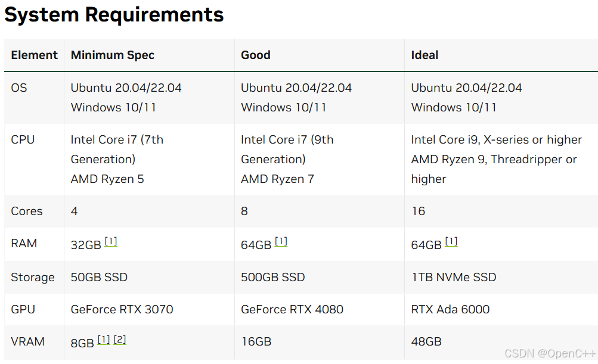Click 1TB NVMe SSD storage cell
Viewport: 598px width, 364px height.
tap(454, 277)
